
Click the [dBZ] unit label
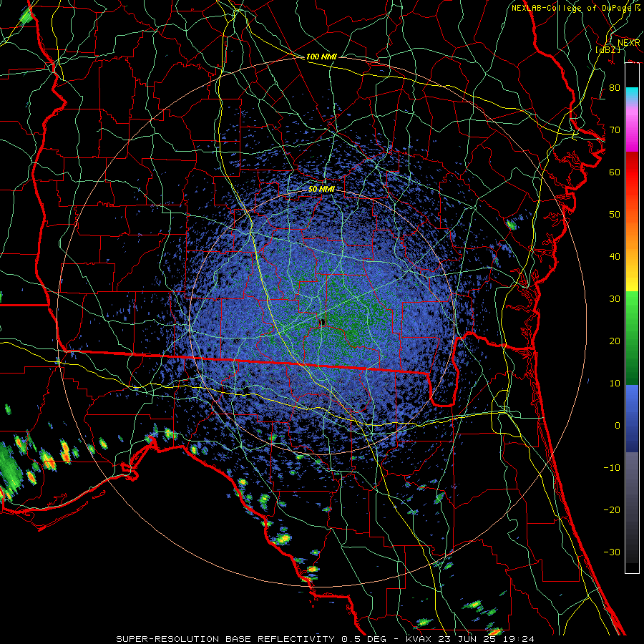click(608, 49)
